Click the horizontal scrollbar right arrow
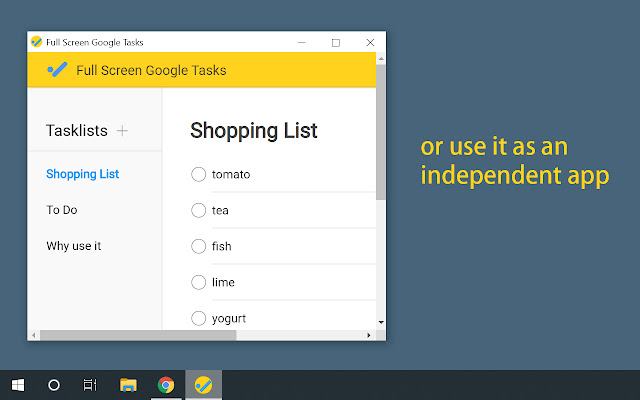 coord(369,335)
